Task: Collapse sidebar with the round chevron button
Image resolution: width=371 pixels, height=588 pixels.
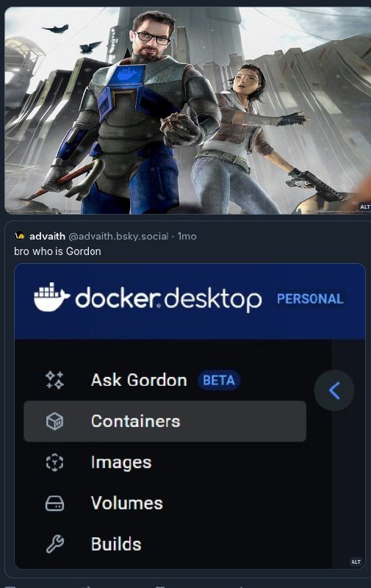Action: [x=334, y=391]
